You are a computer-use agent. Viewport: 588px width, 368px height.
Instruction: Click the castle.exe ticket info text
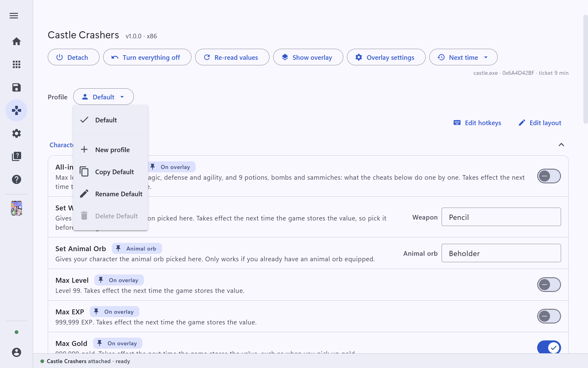(x=521, y=73)
